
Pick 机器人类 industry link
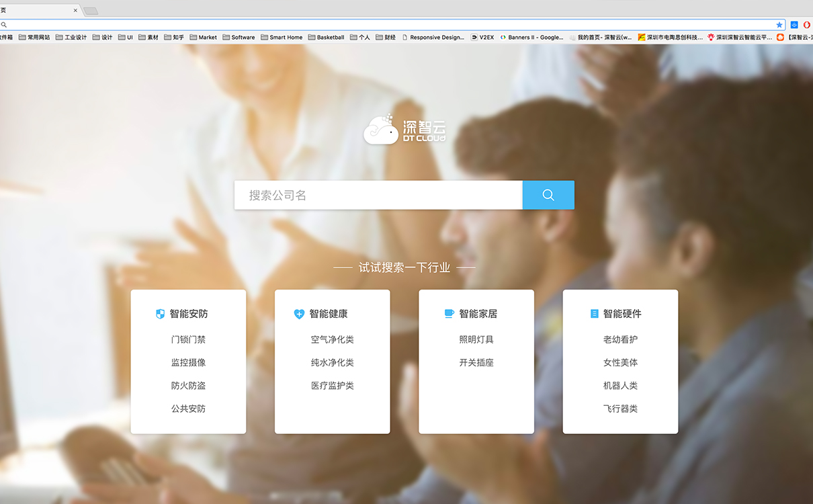[621, 386]
